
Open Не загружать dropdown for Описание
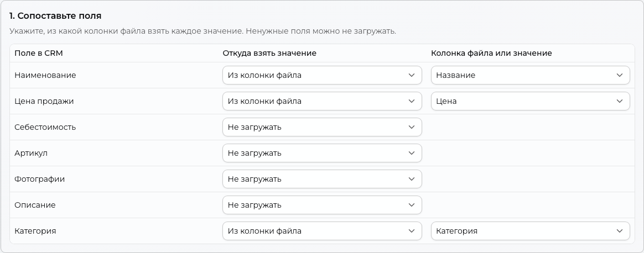tap(322, 205)
